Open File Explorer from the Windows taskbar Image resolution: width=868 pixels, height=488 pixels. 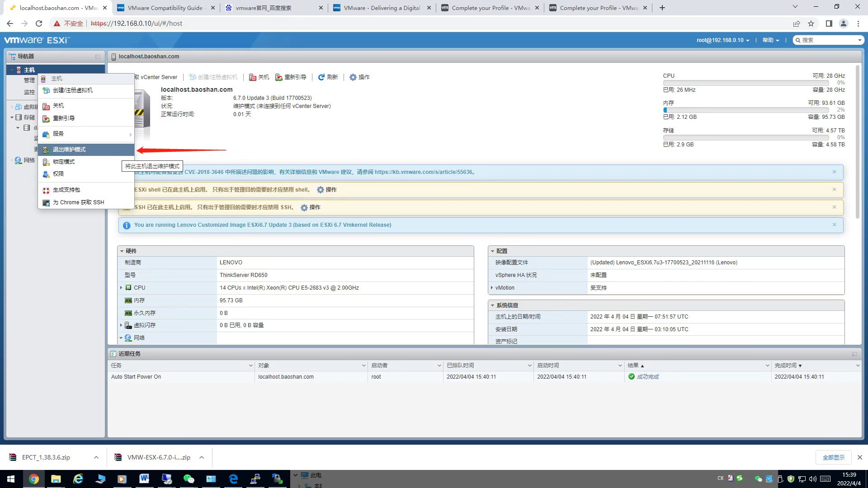(x=56, y=479)
